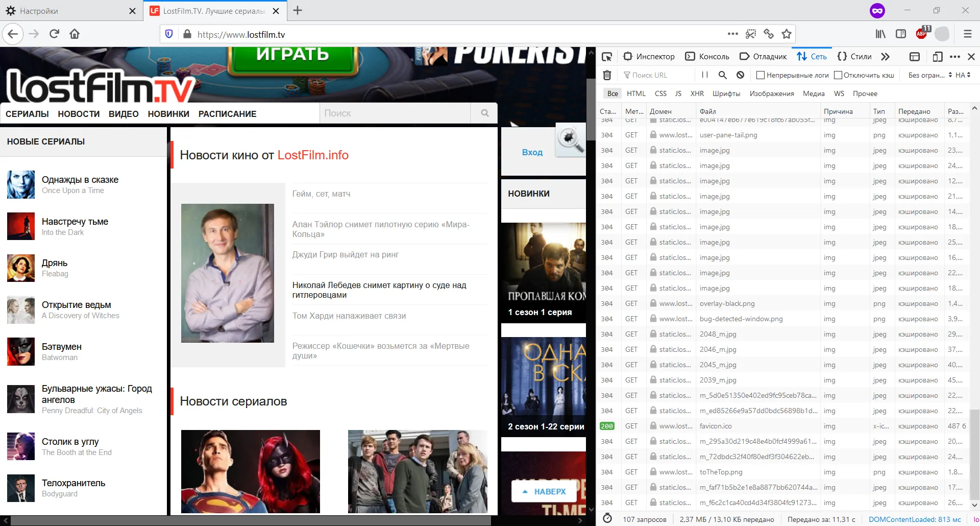Select the favicon.ico request row
Image resolution: width=980 pixels, height=526 pixels.
(783, 426)
